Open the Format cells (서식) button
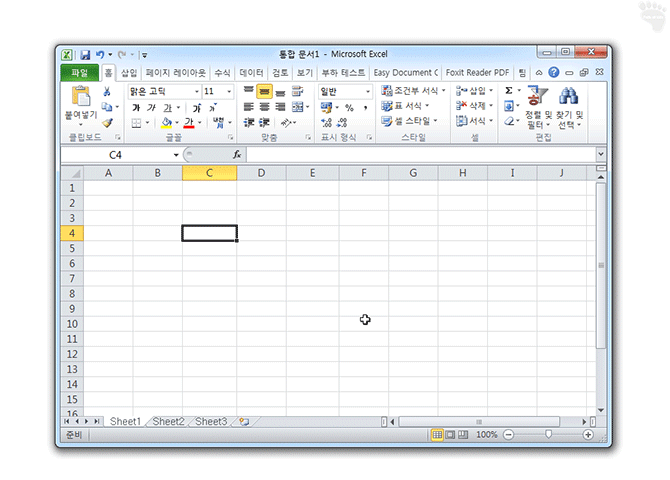The image size is (670, 480). point(474,121)
